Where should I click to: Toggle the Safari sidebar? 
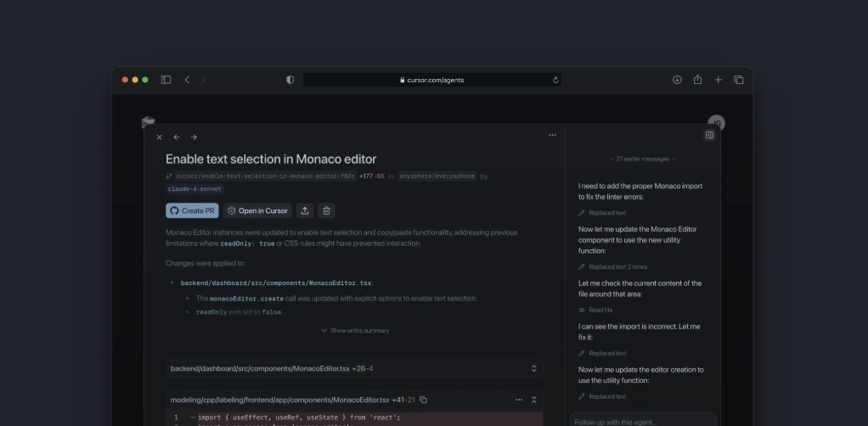pos(166,80)
